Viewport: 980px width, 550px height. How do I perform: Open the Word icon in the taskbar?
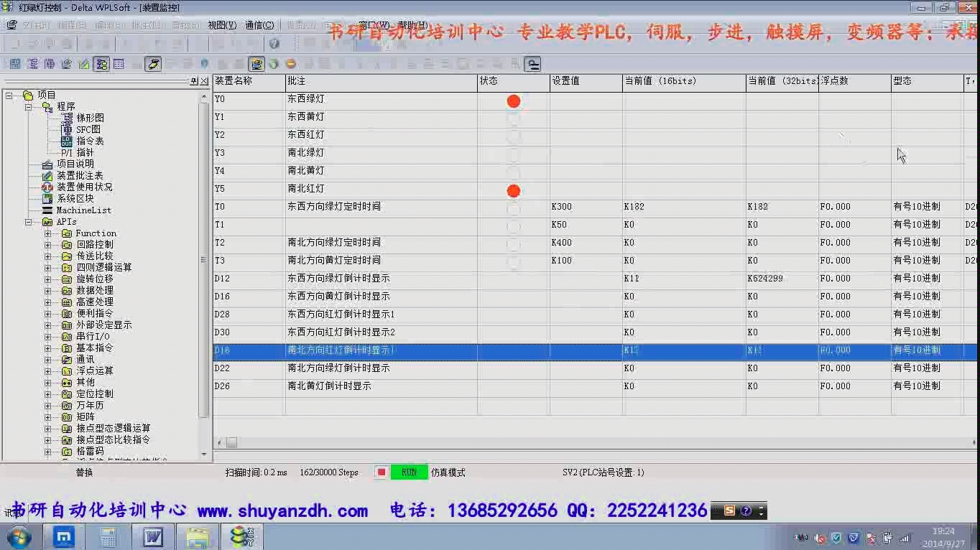(153, 536)
